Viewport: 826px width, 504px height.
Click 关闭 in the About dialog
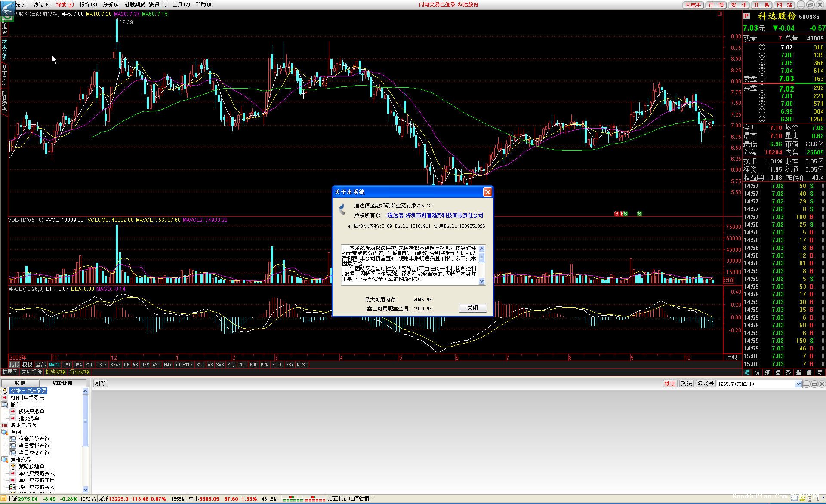point(472,308)
